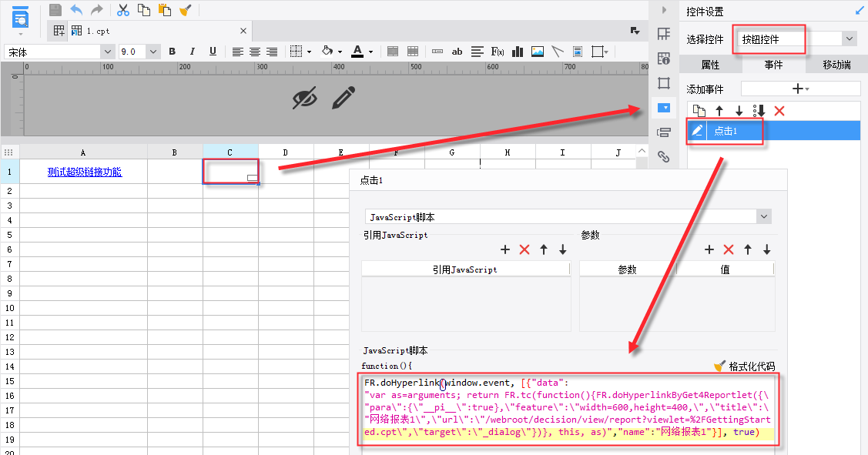Click the copy icon in top toolbar
Screen dimensions: 868x455
144,9
